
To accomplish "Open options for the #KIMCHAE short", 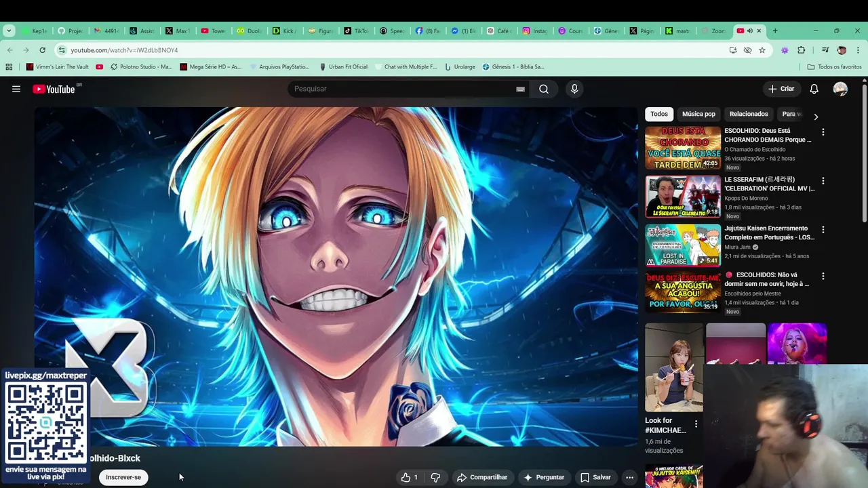I will (x=695, y=424).
